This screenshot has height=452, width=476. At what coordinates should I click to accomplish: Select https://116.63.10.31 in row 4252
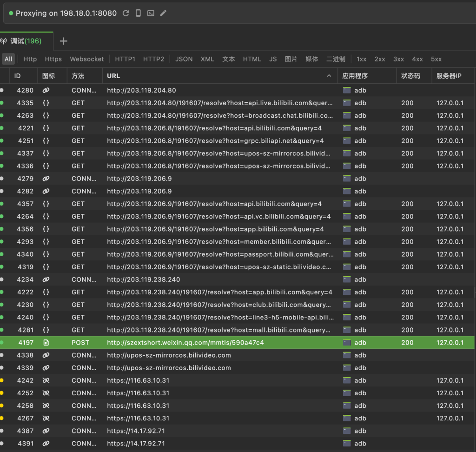(138, 393)
